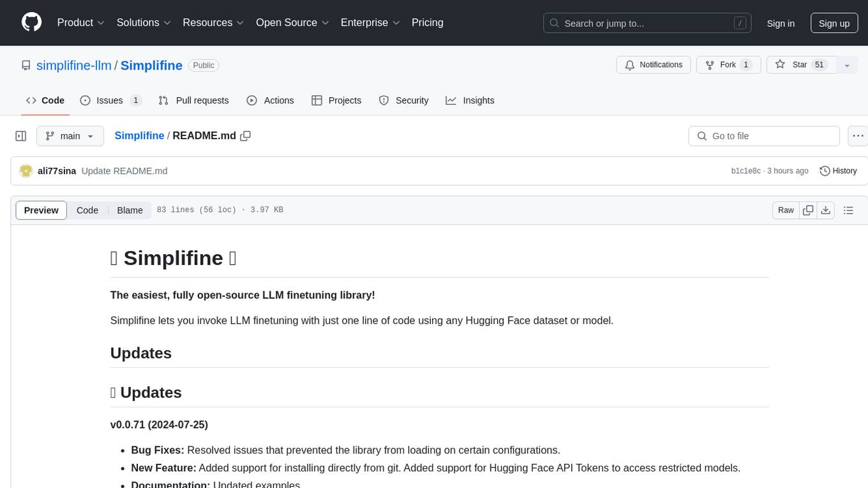
Task: Switch to the Insights tab
Action: (x=470, y=100)
